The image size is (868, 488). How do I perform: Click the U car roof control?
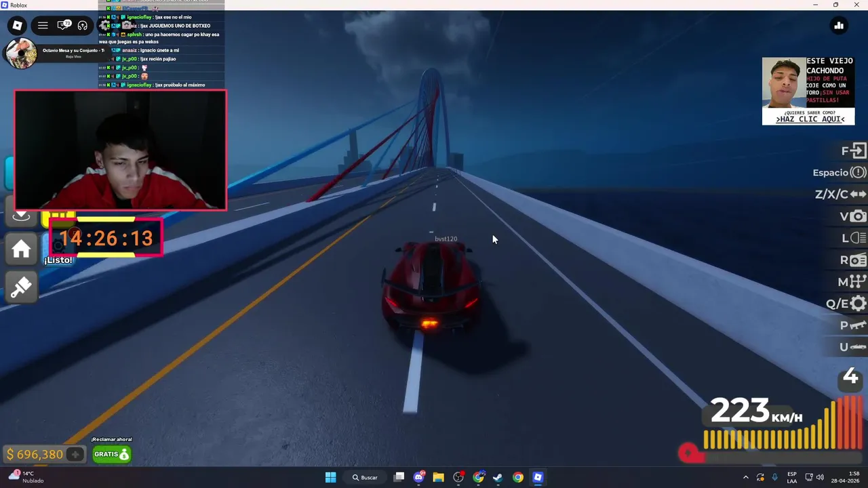(853, 347)
